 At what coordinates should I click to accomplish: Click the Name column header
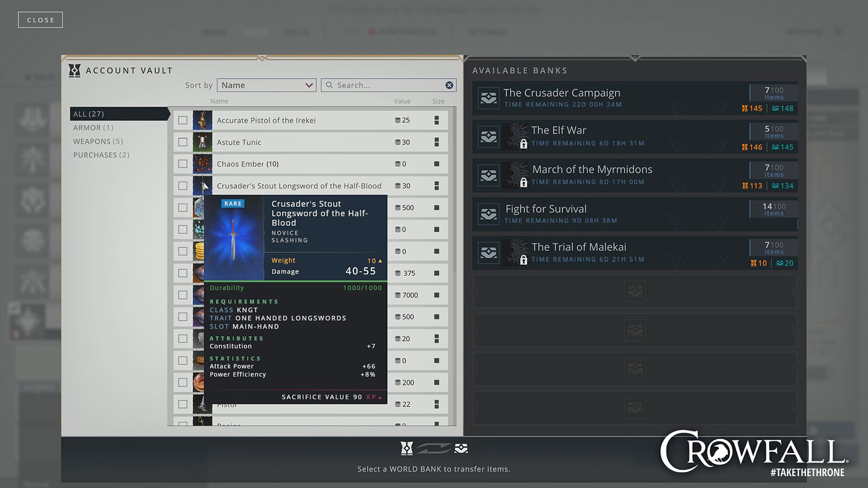219,101
